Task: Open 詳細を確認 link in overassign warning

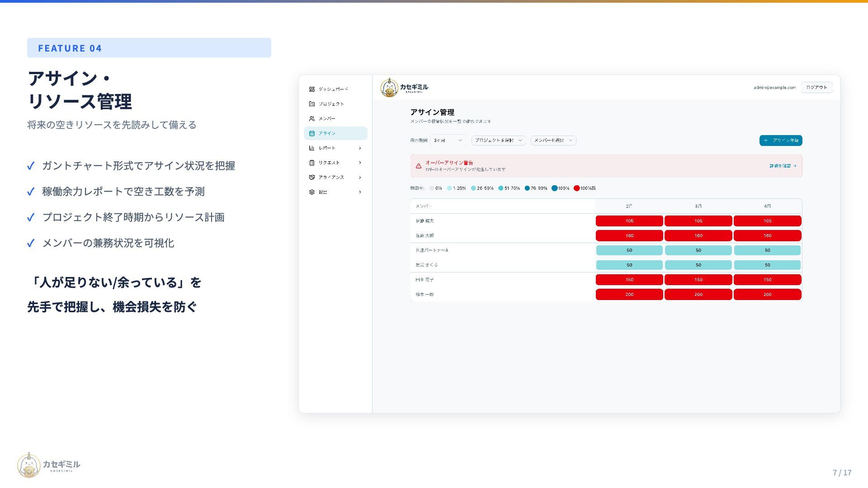Action: (783, 166)
